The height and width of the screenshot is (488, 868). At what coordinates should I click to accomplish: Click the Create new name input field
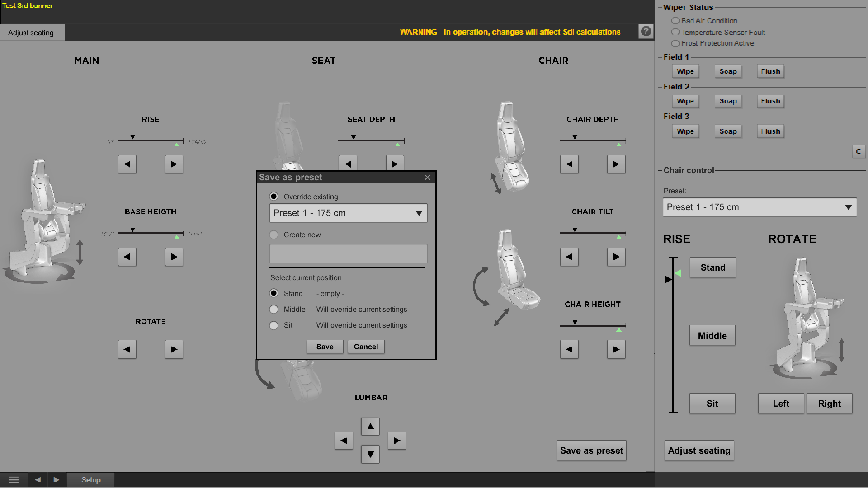coord(348,253)
